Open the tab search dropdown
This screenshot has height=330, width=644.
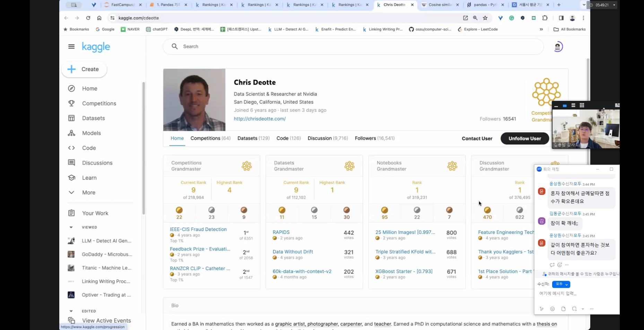tap(584, 5)
